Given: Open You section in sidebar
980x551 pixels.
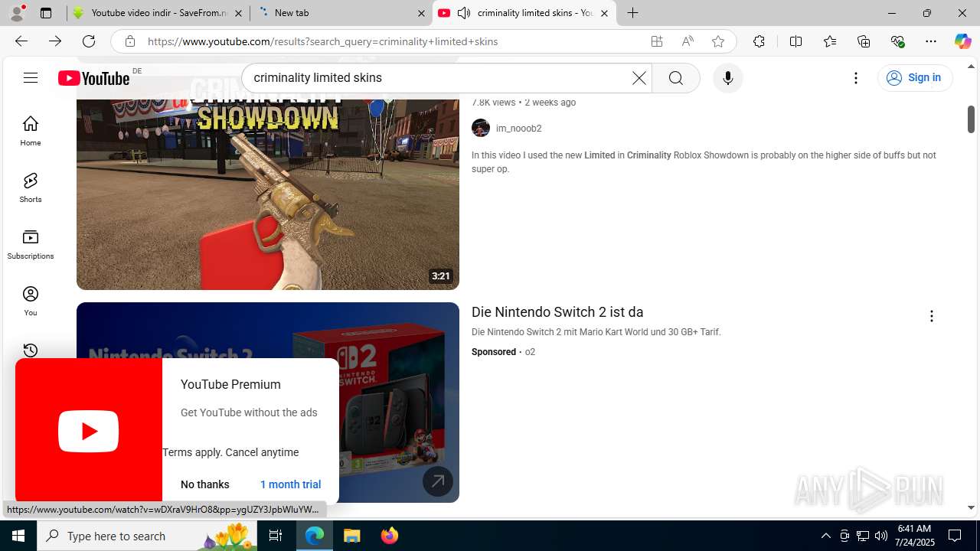Looking at the screenshot, I should pos(31,301).
